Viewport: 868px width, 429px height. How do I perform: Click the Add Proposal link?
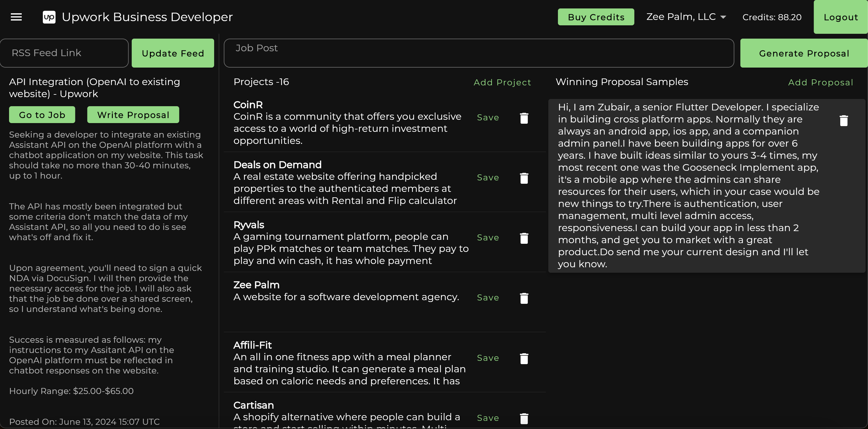[820, 82]
